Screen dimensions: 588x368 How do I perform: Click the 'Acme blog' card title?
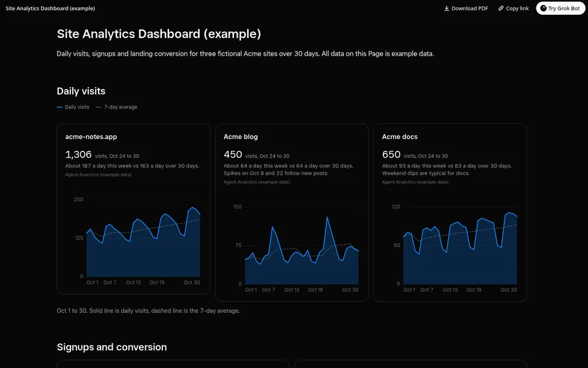[x=241, y=137]
